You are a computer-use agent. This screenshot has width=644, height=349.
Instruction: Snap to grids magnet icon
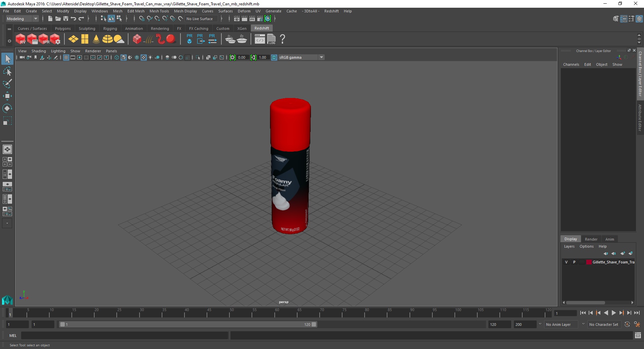[142, 19]
